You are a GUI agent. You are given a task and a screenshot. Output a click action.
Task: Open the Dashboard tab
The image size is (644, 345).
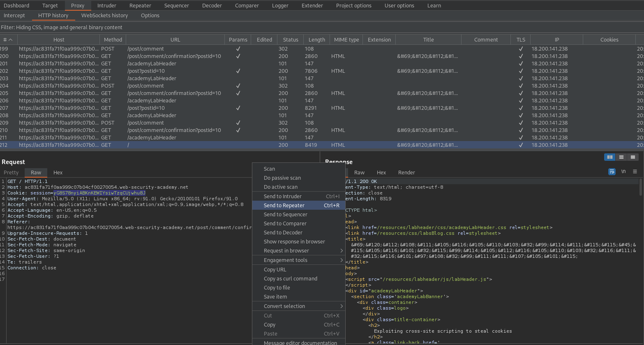[x=16, y=5]
